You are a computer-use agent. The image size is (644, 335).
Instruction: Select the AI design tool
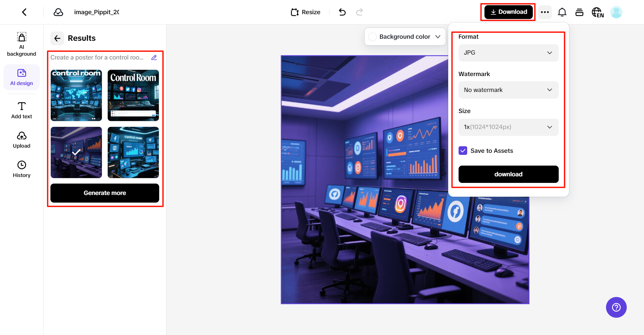(x=22, y=77)
